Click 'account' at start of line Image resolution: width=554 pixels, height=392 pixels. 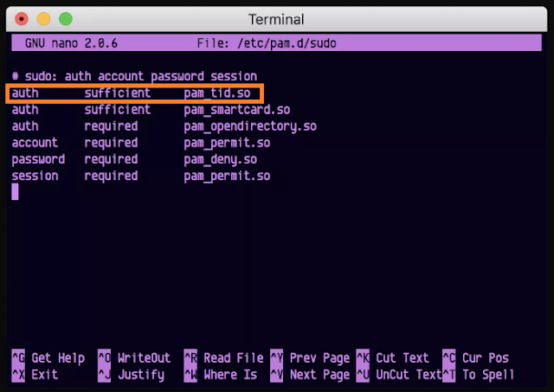[x=35, y=143]
